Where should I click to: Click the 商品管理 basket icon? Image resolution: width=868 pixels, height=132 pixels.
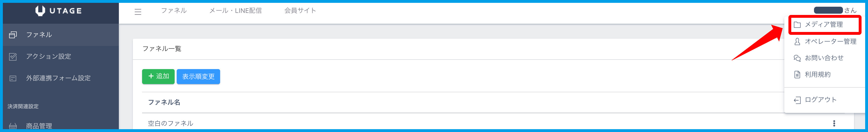[x=13, y=126]
